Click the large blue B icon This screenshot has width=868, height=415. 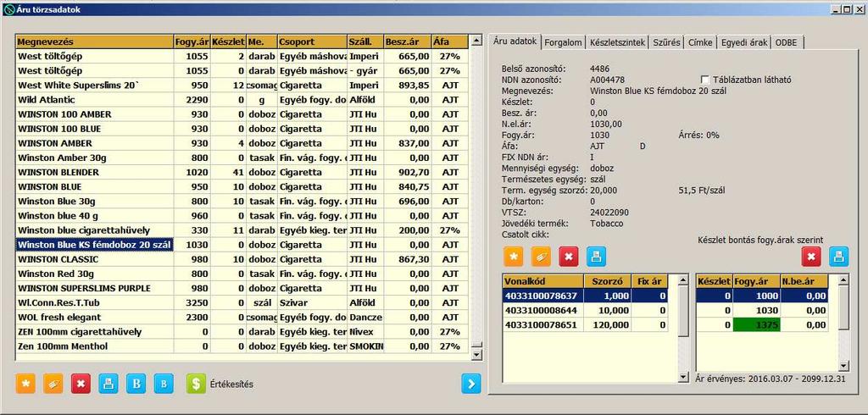tap(136, 384)
